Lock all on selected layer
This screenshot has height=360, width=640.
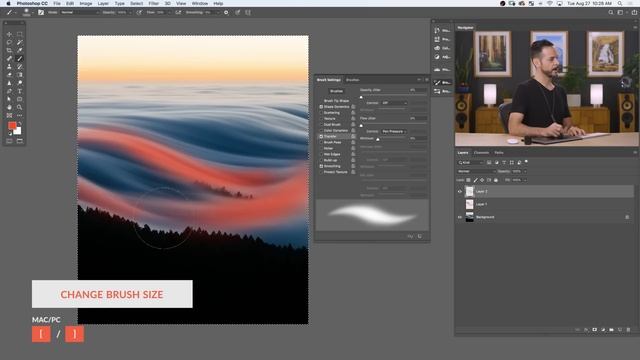tap(496, 180)
